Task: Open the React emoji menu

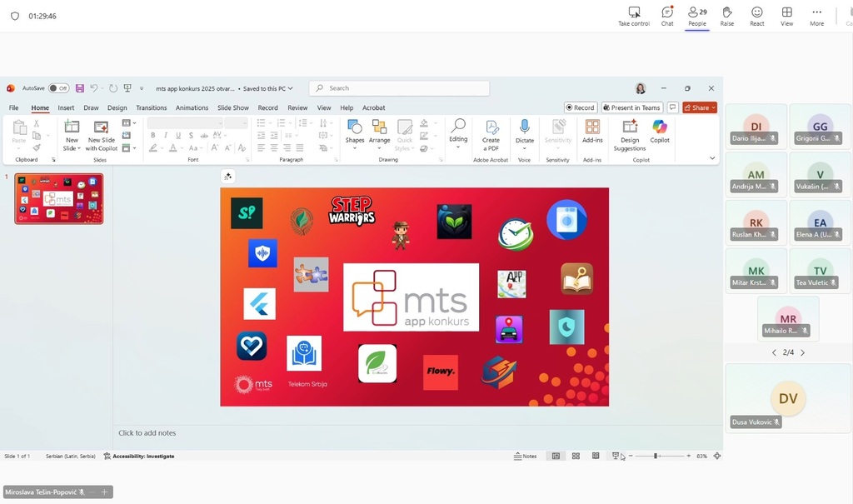Action: pyautogui.click(x=756, y=14)
